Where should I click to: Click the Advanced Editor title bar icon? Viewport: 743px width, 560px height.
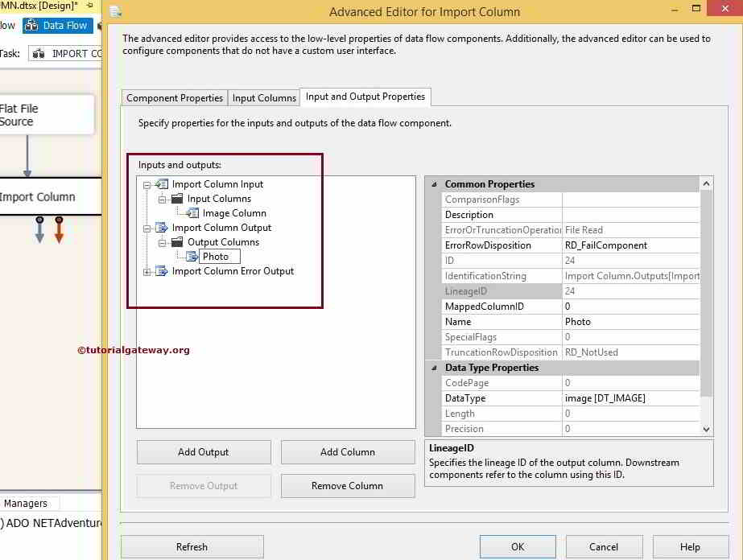(x=114, y=12)
